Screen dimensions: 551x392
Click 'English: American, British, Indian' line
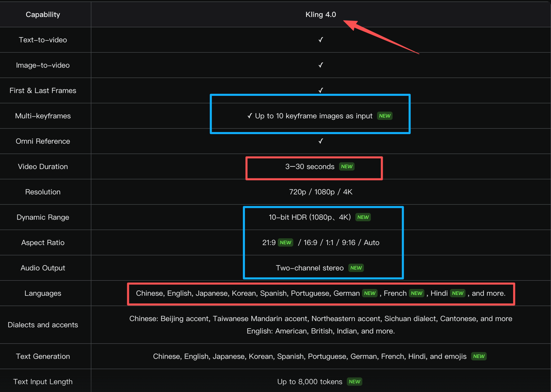pyautogui.click(x=321, y=331)
